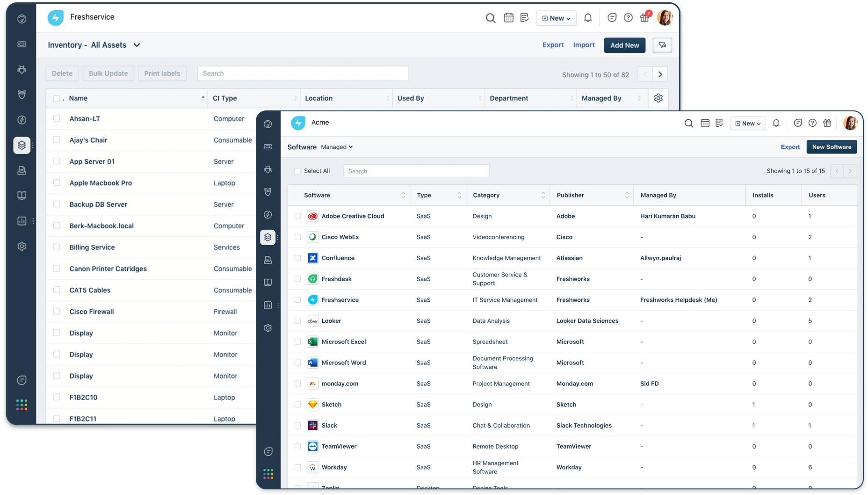Click the New Software button

click(832, 147)
